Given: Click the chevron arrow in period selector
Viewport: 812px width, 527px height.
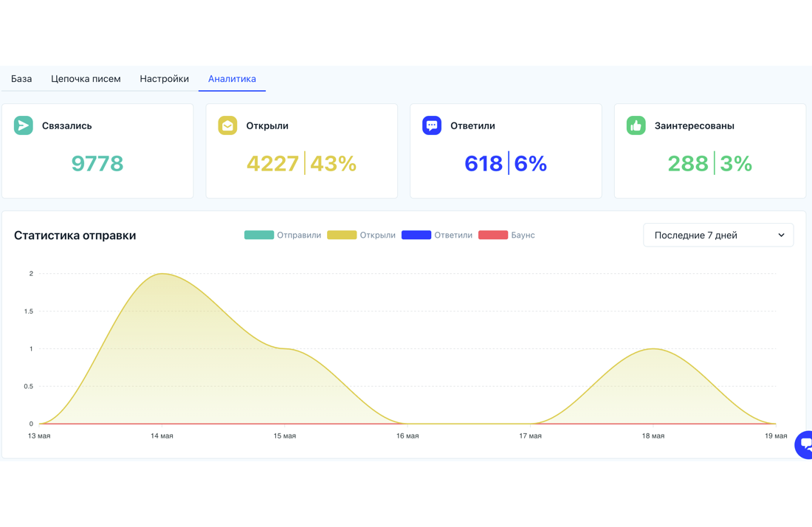Looking at the screenshot, I should [781, 235].
